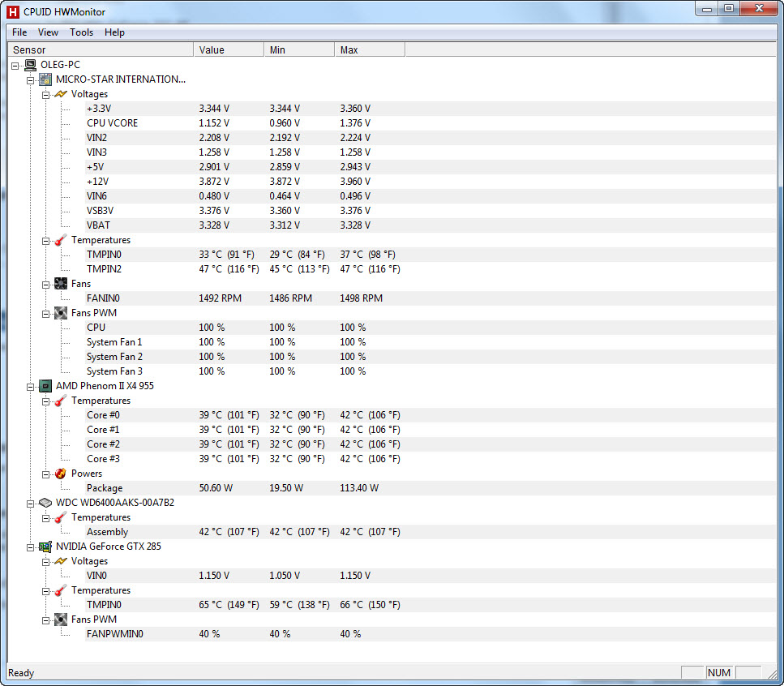Click the thermometer icon under AMD Phenom
Viewport: 784px width, 686px height.
pos(61,401)
